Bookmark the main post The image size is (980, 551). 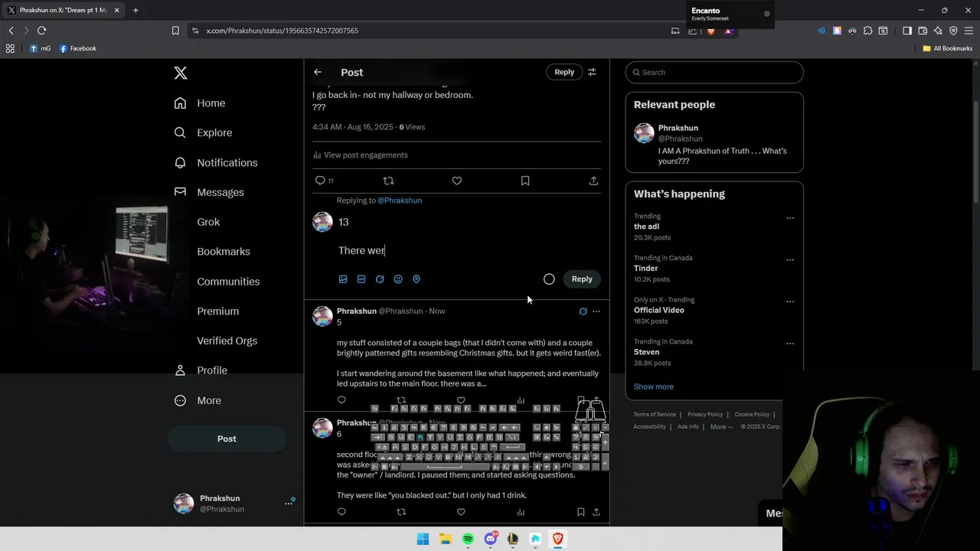pyautogui.click(x=525, y=181)
